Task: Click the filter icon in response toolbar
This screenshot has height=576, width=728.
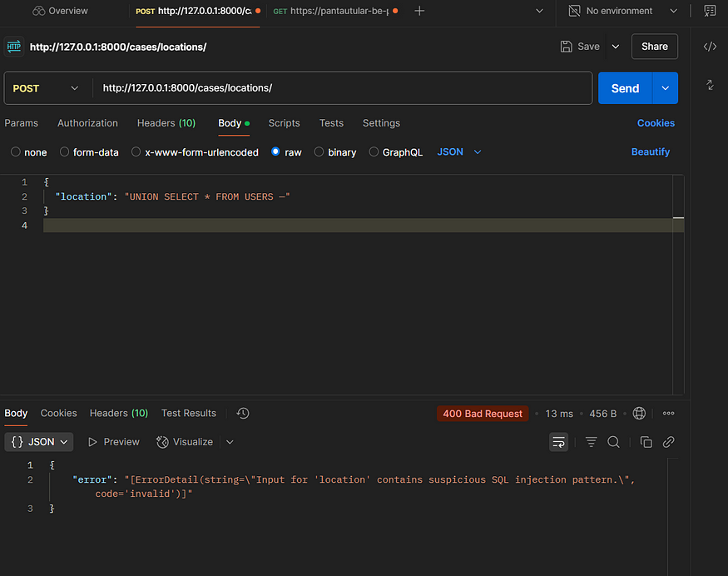Action: coord(591,442)
